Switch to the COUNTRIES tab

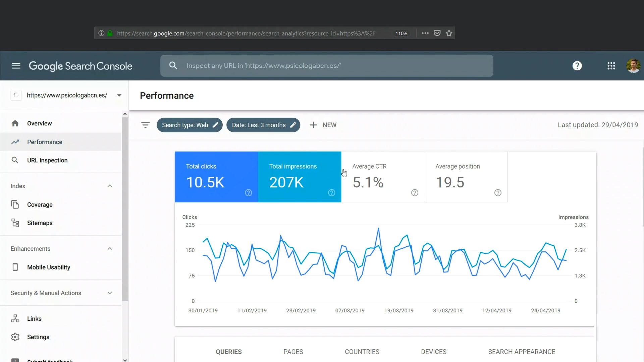point(362,352)
